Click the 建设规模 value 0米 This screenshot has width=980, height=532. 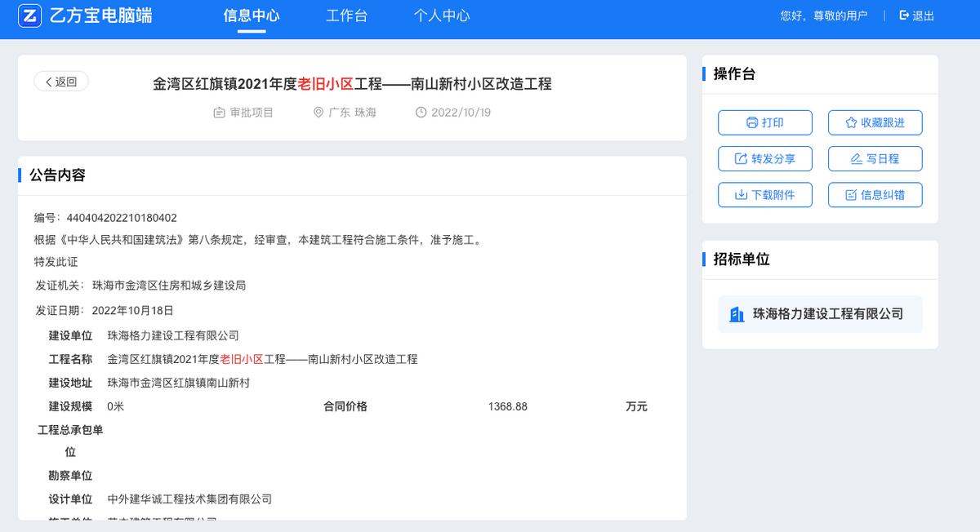[x=116, y=406]
